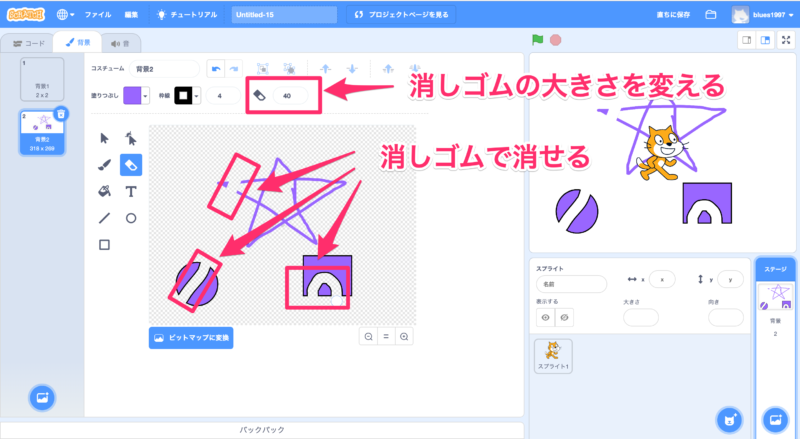Select the Rectangle shape tool
Viewport: 800px width, 439px height.
105,244
